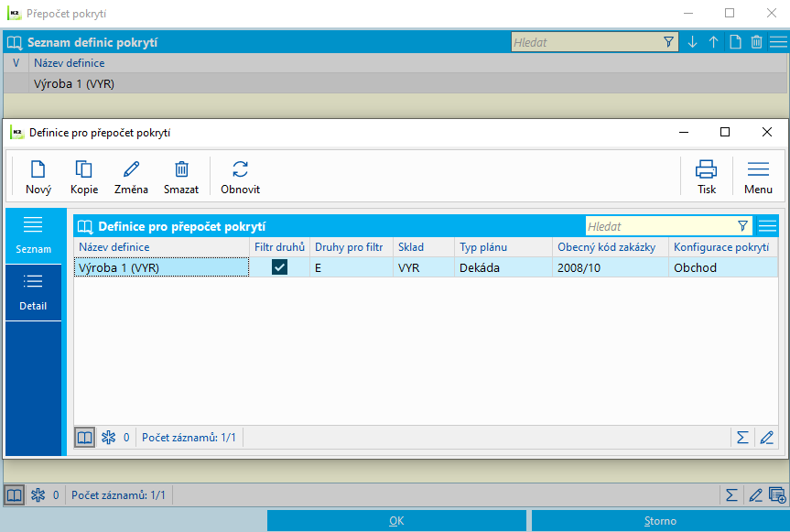The image size is (790, 532).
Task: Confirm with the OK button
Action: click(x=396, y=521)
